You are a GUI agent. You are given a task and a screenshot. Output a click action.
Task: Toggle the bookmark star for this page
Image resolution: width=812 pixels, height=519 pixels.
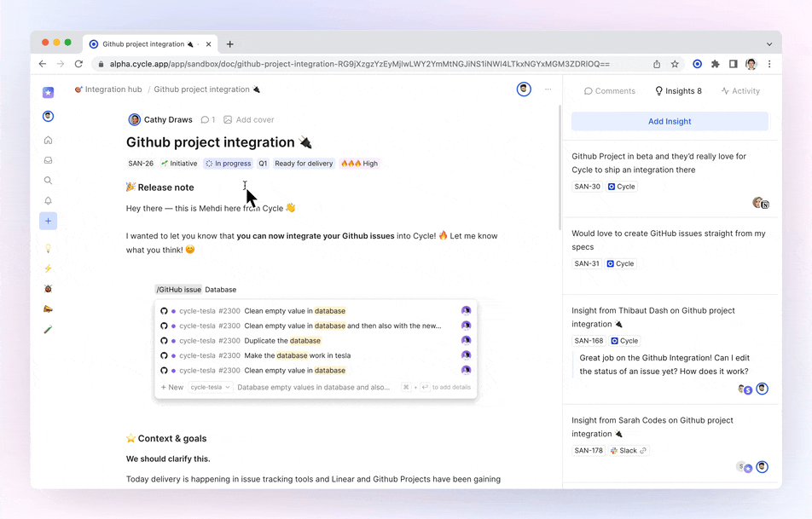pos(675,64)
